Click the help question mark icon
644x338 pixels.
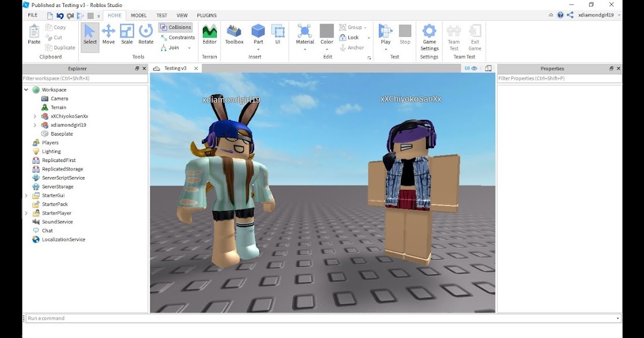pos(560,16)
